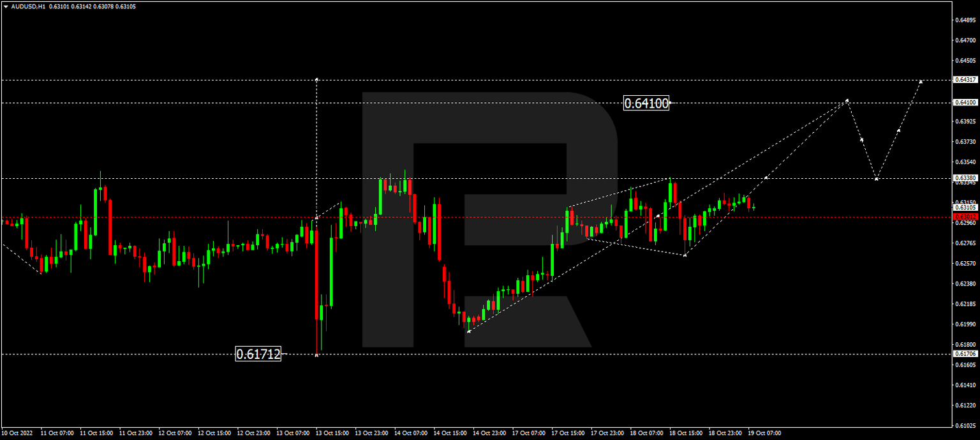Click the AUDUSD,H1 chart title text
The width and height of the screenshot is (980, 440).
tap(29, 8)
